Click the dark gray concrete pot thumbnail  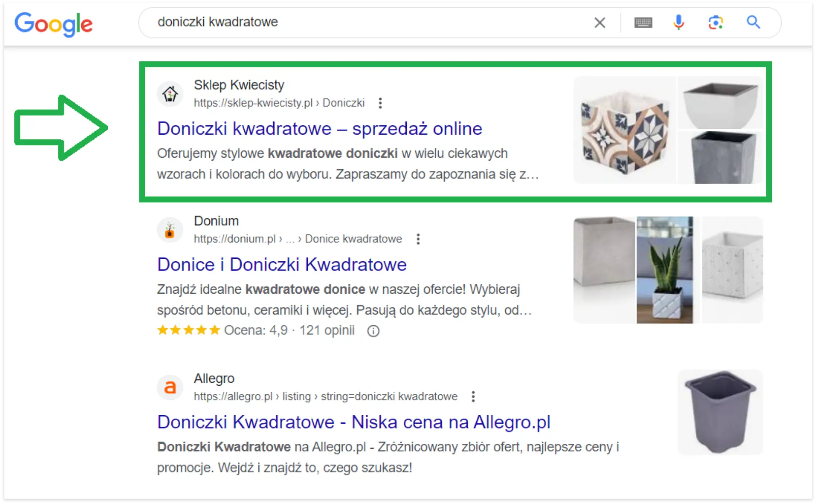click(720, 157)
